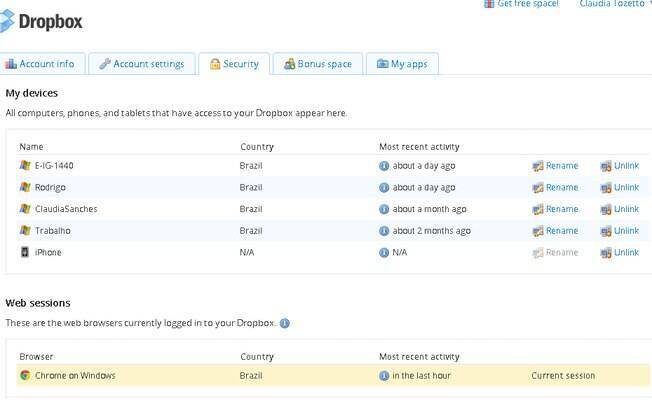Click the gift icon beside Get free space

489,4
